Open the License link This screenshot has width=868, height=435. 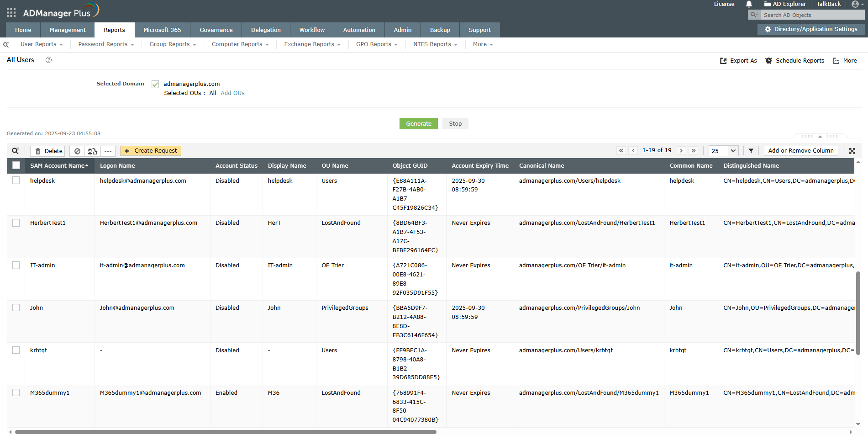pos(724,4)
